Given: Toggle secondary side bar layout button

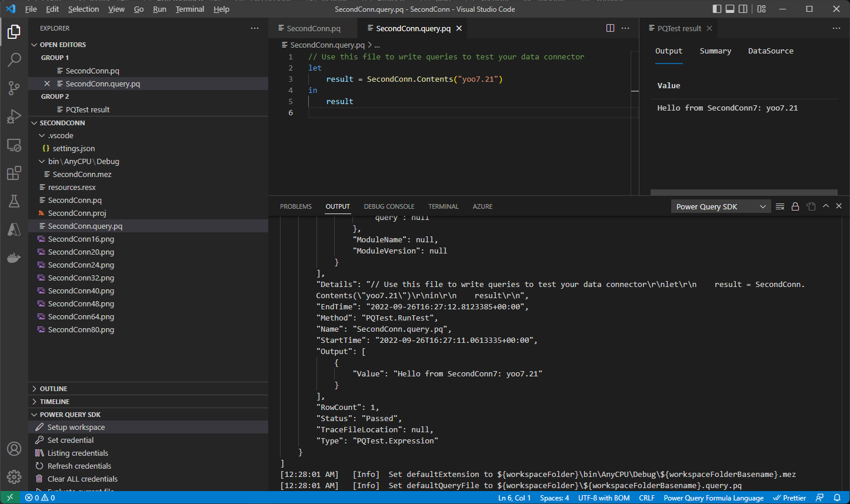Looking at the screenshot, I should coord(744,9).
